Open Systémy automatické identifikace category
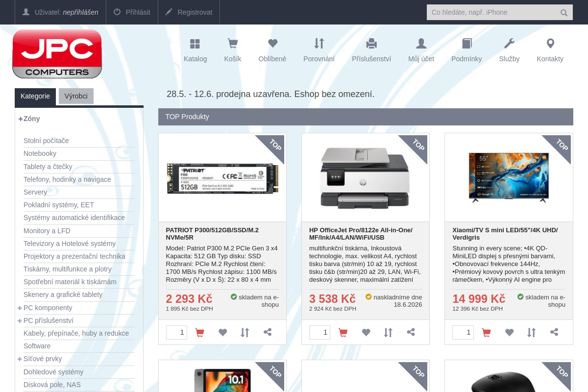The image size is (588, 392). (x=74, y=218)
